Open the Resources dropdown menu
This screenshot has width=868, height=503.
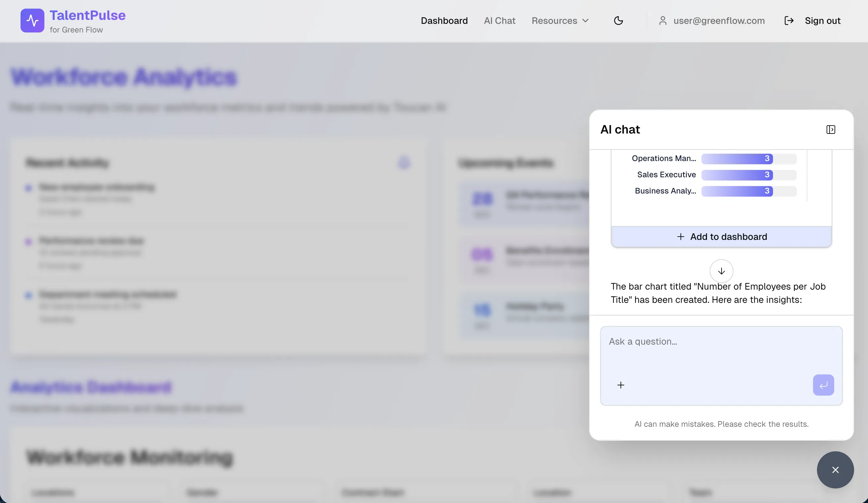(x=560, y=21)
